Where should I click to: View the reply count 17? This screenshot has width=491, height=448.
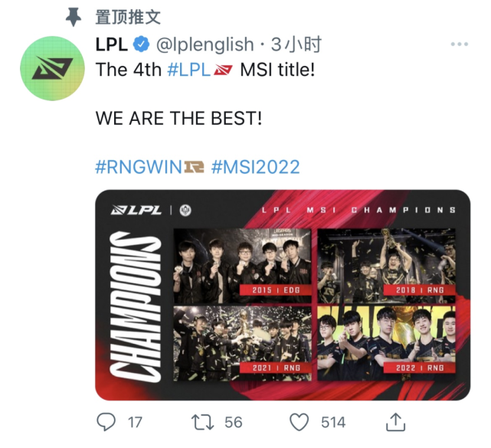click(x=135, y=422)
